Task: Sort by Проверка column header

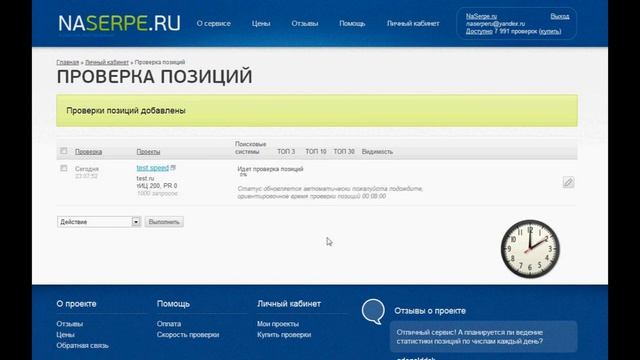Action: (x=89, y=151)
